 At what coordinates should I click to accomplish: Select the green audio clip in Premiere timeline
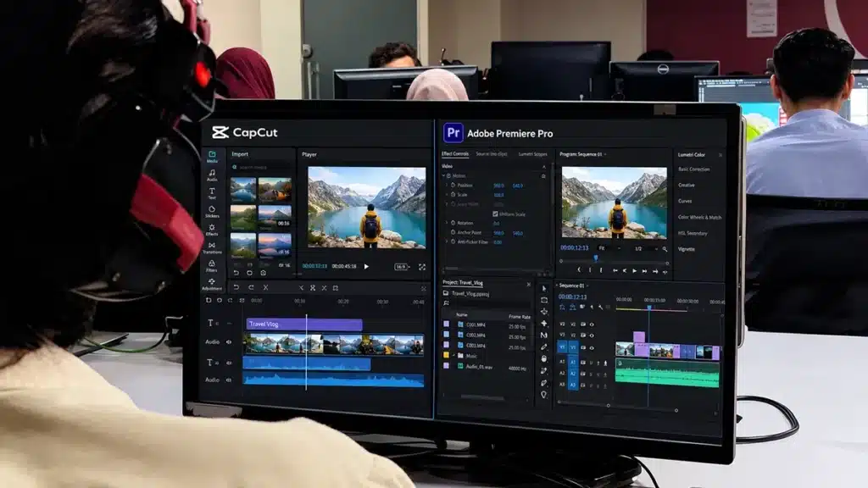point(668,371)
